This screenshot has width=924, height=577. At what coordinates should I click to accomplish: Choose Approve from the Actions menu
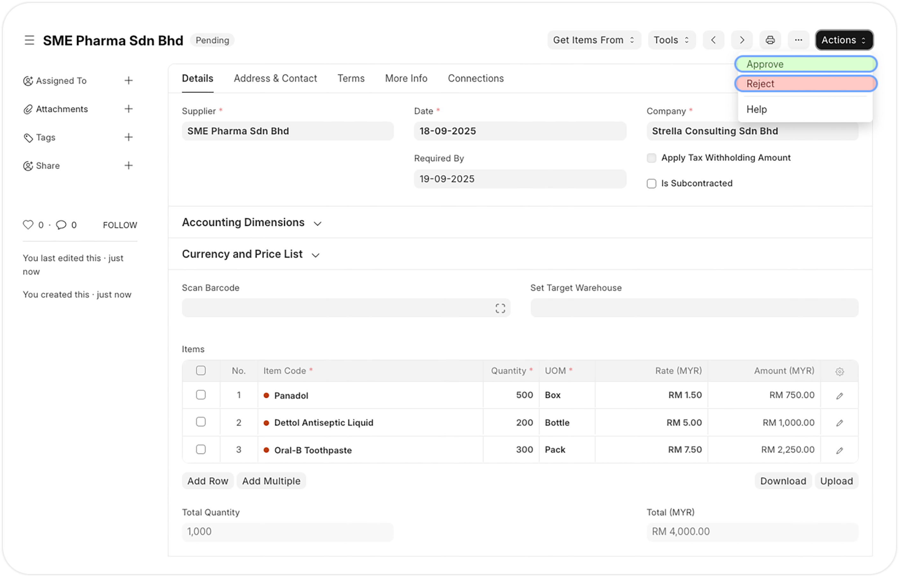(x=806, y=64)
